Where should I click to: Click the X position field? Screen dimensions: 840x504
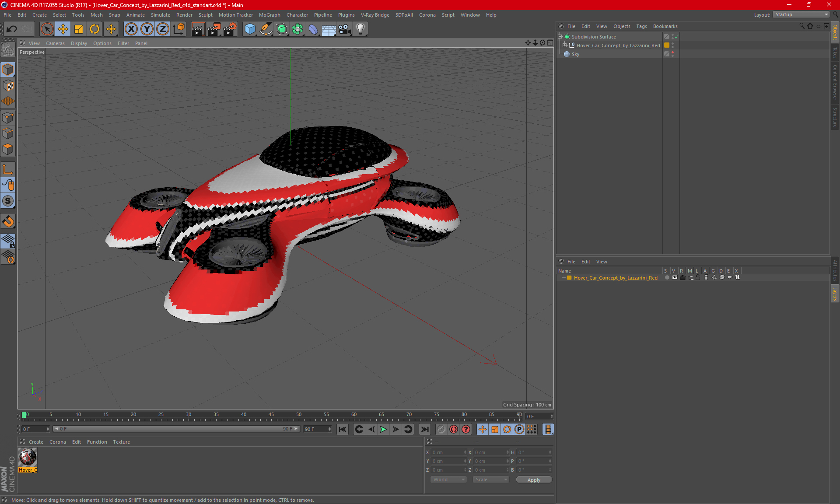(449, 452)
